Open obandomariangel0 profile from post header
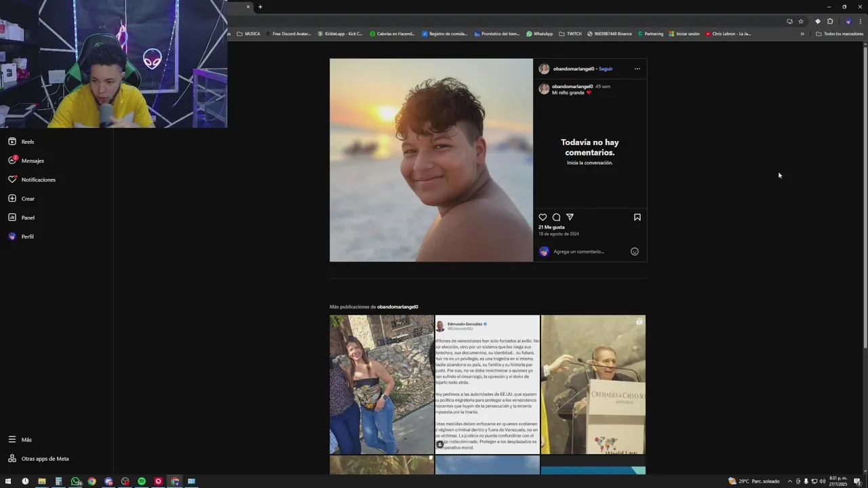This screenshot has width=868, height=488. 574,68
